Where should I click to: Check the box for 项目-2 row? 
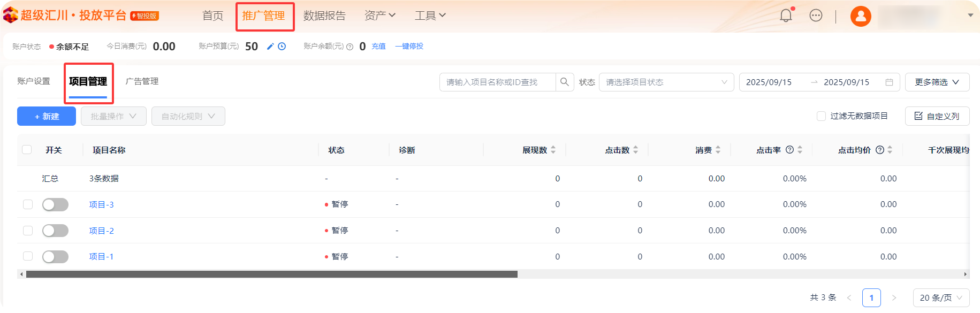tap(28, 231)
